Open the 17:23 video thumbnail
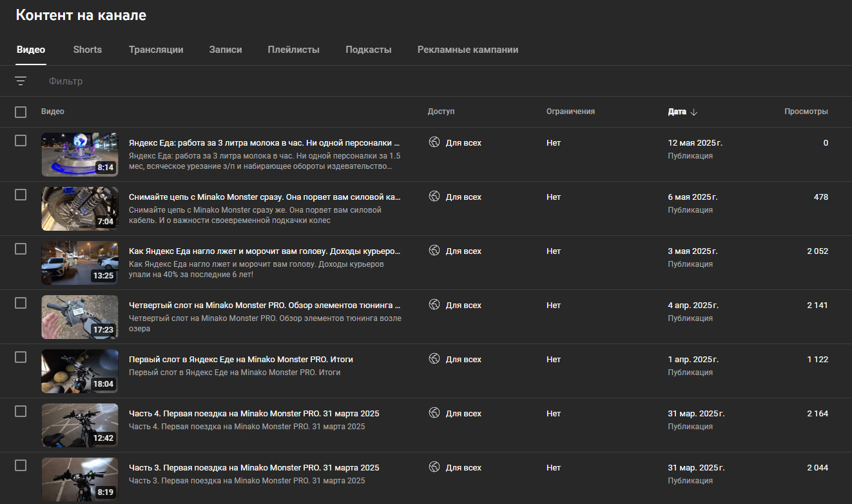Image resolution: width=852 pixels, height=504 pixels. [80, 317]
